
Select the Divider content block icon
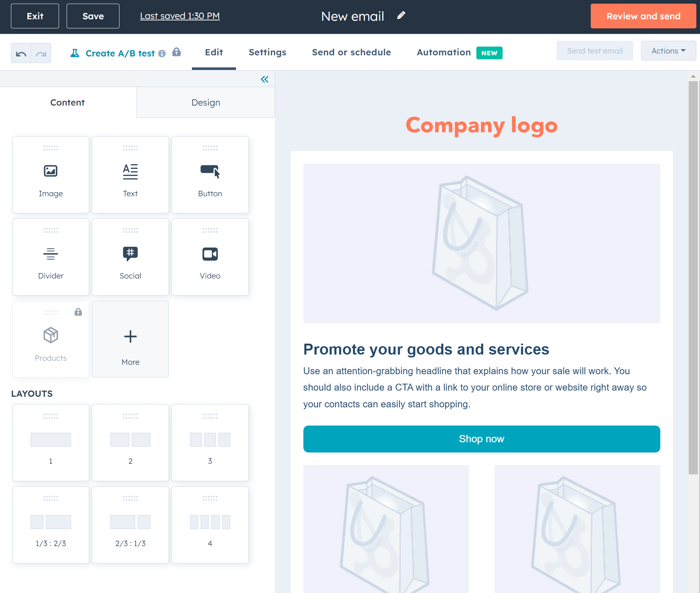tap(50, 254)
